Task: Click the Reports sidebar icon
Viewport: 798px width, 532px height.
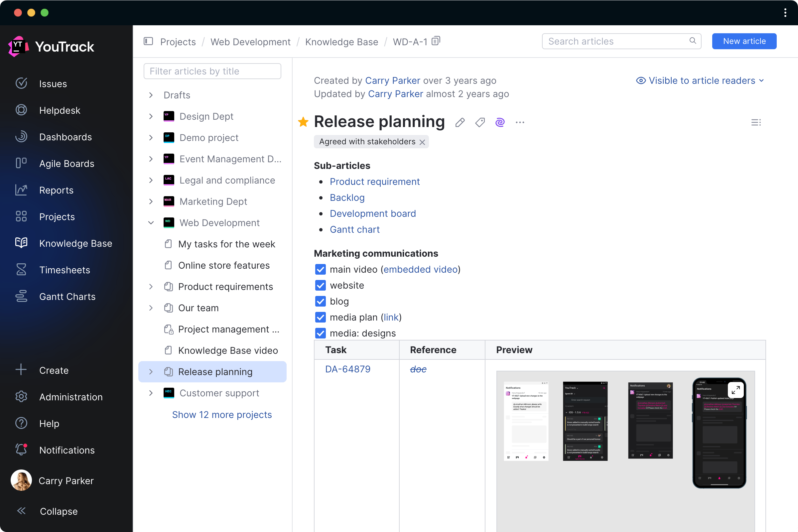Action: pos(21,190)
